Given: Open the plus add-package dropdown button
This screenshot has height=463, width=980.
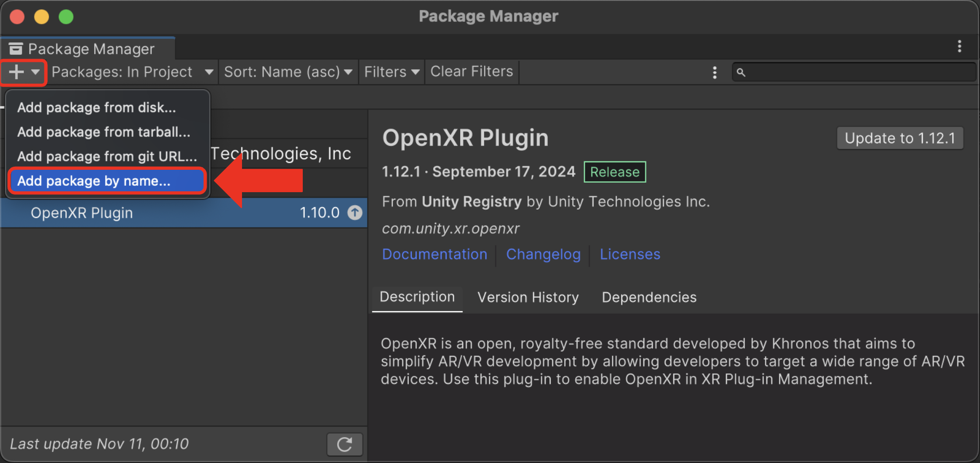Looking at the screenshot, I should point(23,72).
